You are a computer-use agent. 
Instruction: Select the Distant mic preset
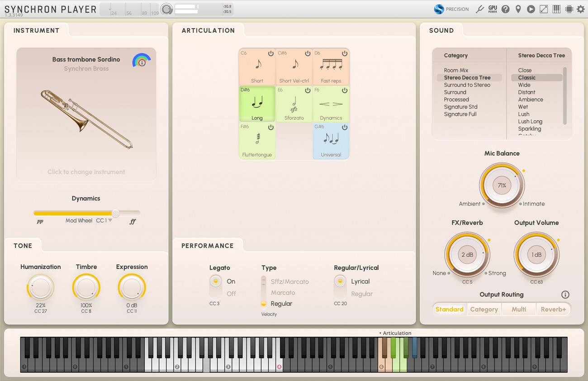tap(526, 92)
